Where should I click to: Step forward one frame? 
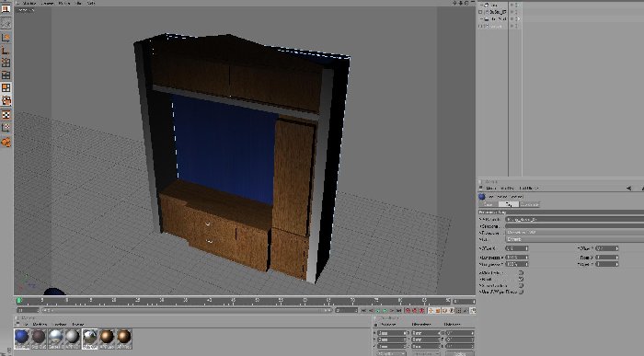392,310
